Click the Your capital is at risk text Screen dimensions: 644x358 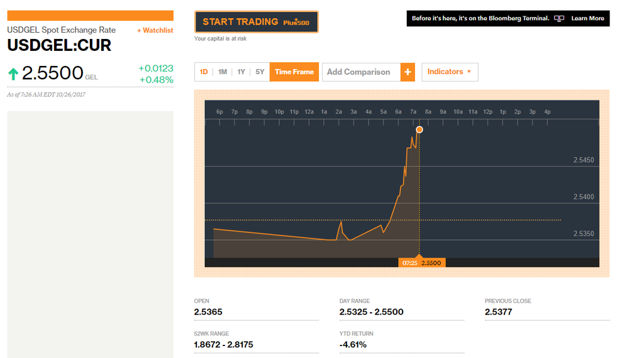pyautogui.click(x=220, y=38)
